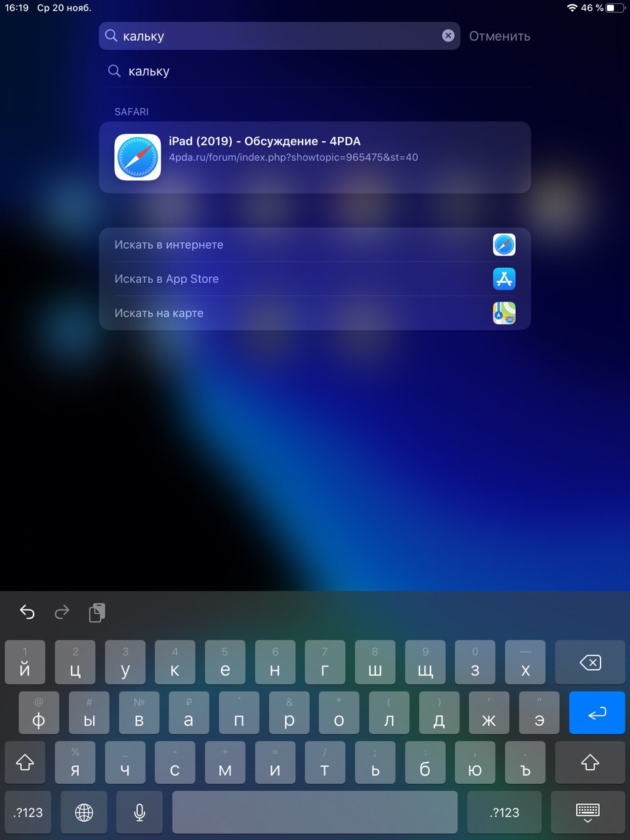Viewport: 630px width, 840px height.
Task: Clear the search field text
Action: 448,36
